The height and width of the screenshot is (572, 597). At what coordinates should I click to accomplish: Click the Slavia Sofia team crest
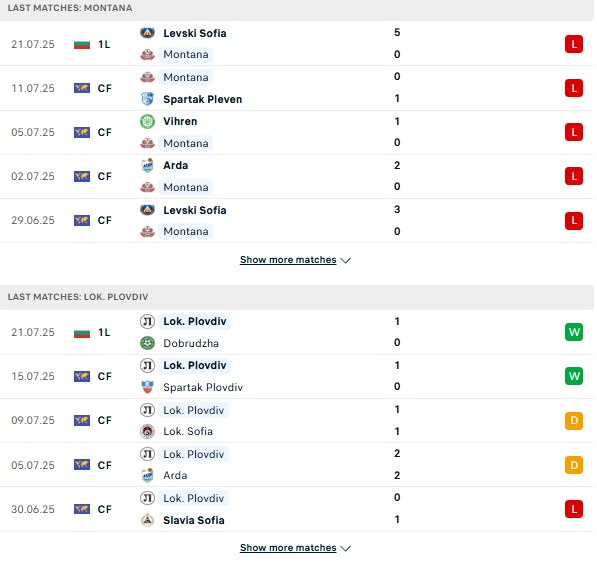[147, 520]
